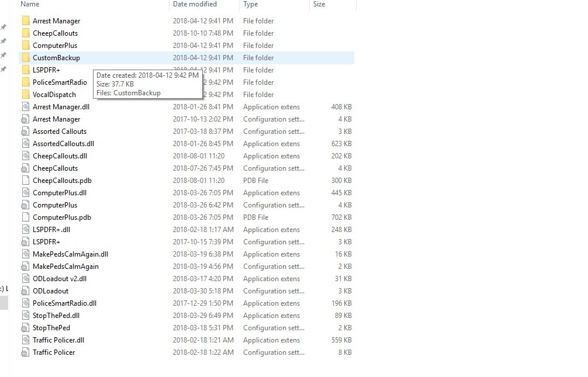Select file name LSPDFR+.dll
Viewport: 588px width, 377px height.
(x=51, y=230)
